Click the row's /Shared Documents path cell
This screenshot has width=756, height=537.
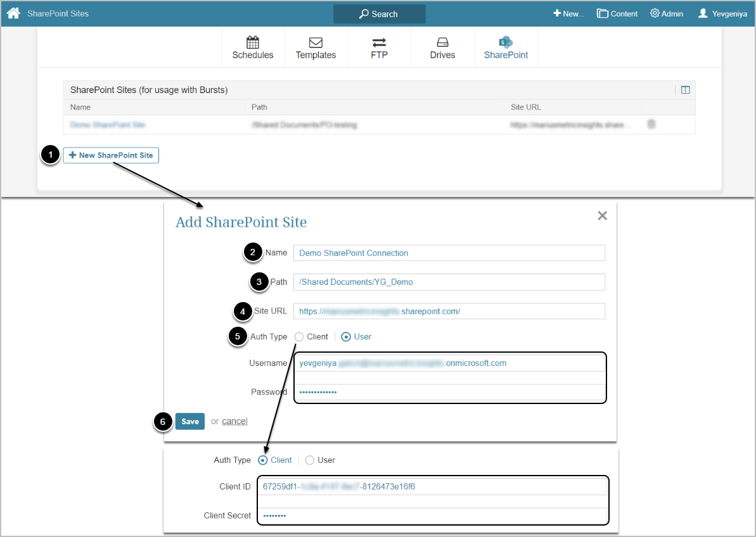(304, 125)
